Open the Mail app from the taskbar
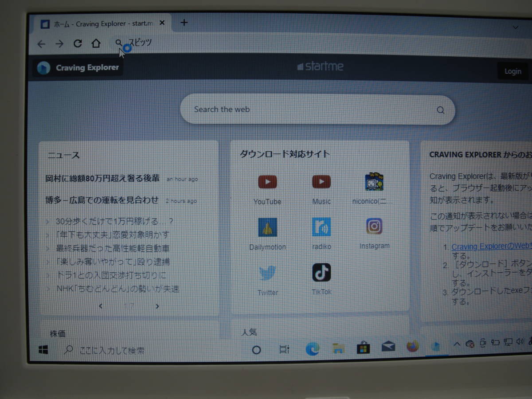532x399 pixels. coord(388,347)
